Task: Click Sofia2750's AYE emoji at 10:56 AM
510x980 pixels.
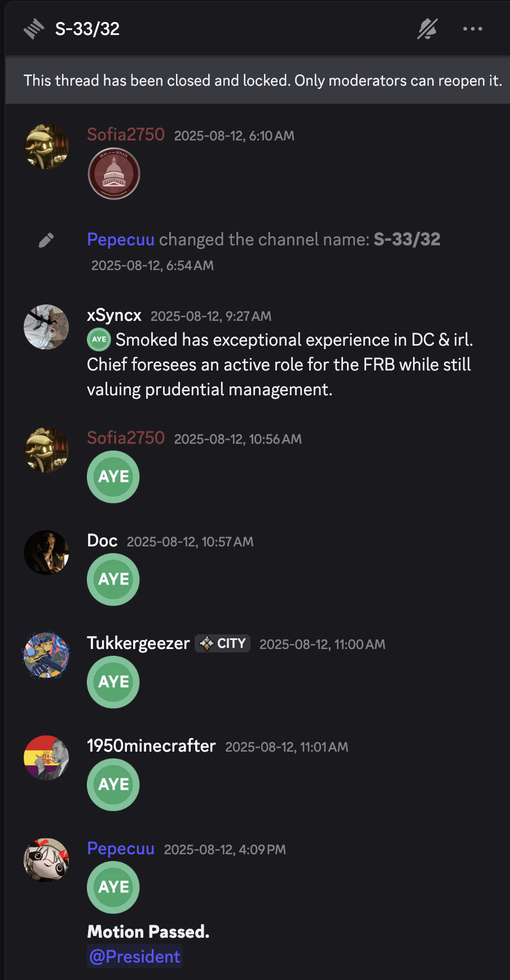Action: coord(113,476)
